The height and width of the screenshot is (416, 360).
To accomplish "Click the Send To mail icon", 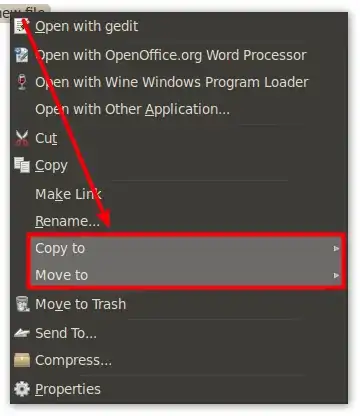I will [x=22, y=333].
